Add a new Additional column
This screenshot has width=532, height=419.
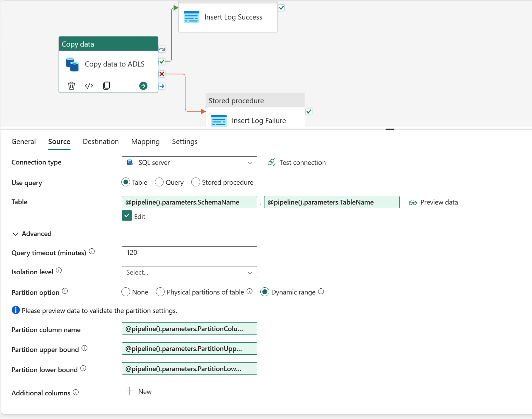pyautogui.click(x=138, y=391)
